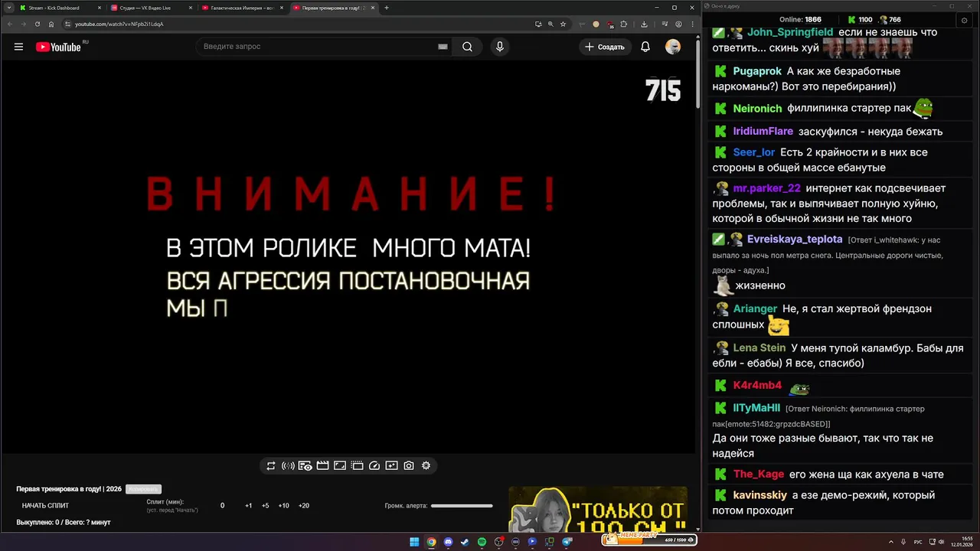Open Chrome from the taskbar
This screenshot has width=980, height=551.
(431, 542)
